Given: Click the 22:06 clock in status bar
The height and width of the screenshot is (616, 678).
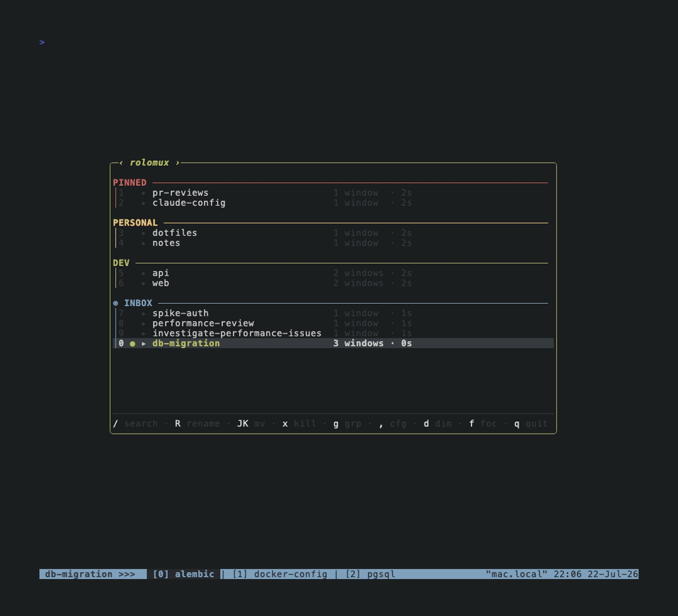Looking at the screenshot, I should tap(568, 575).
